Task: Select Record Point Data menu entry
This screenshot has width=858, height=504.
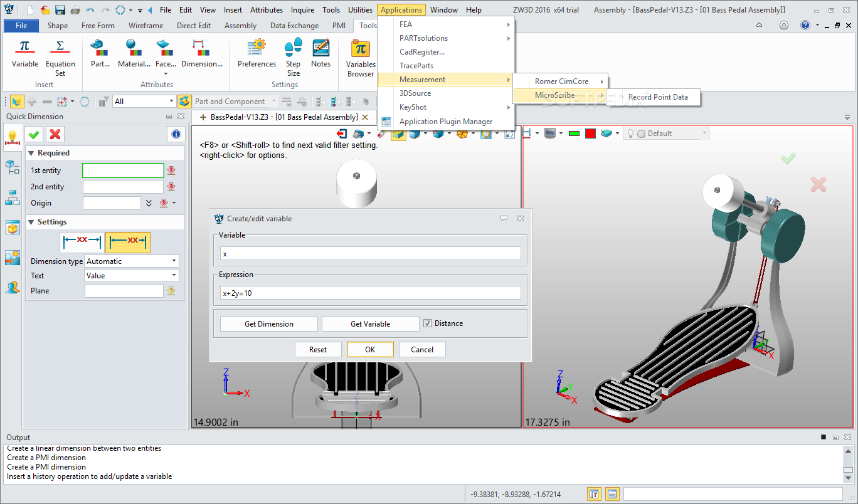Action: click(658, 97)
